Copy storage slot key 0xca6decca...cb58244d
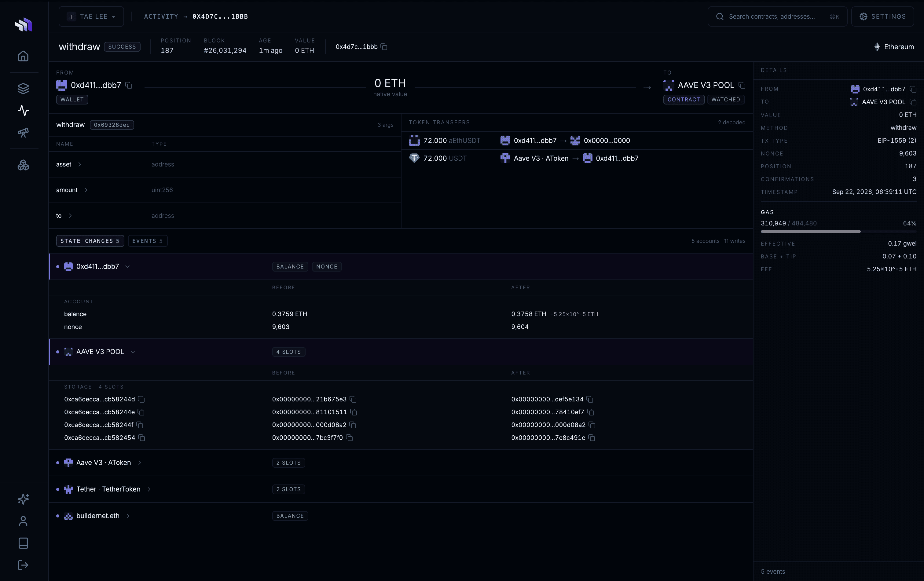This screenshot has height=581, width=924. (141, 399)
